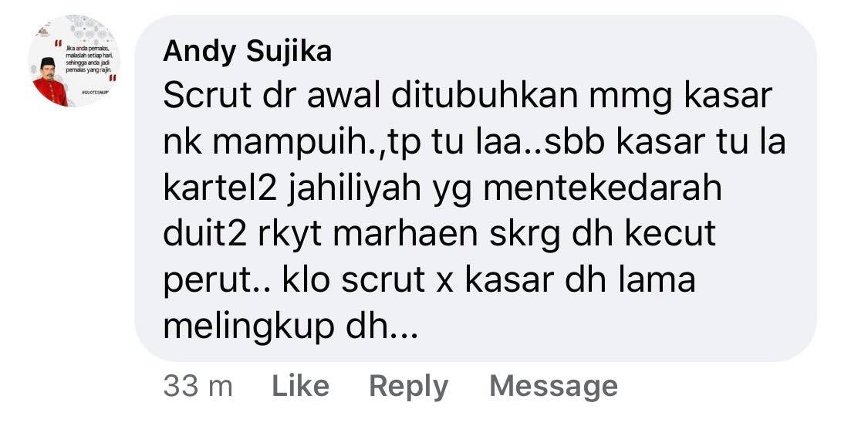868x433 pixels.
Task: Open Andy Sujika's profile picture
Action: [x=74, y=61]
